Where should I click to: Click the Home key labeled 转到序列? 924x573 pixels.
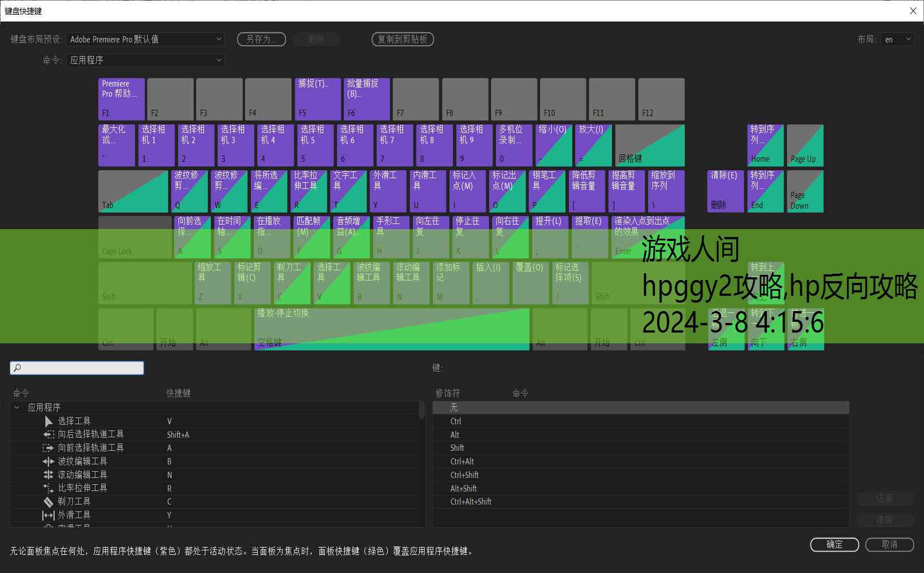[x=766, y=145]
